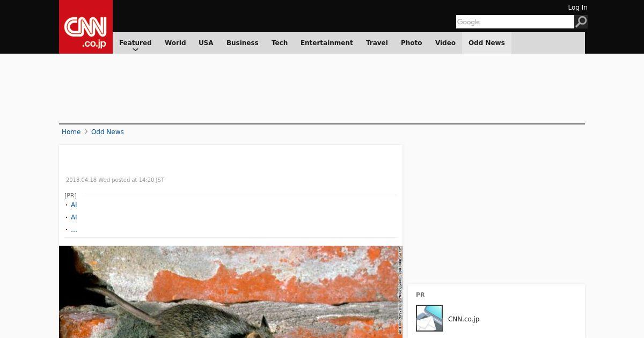Screen dimensions: 644x338
Task: Open the World section
Action: [175, 43]
